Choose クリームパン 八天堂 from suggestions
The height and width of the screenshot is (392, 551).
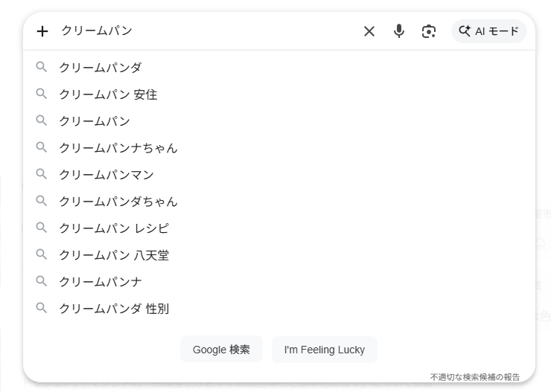point(114,255)
